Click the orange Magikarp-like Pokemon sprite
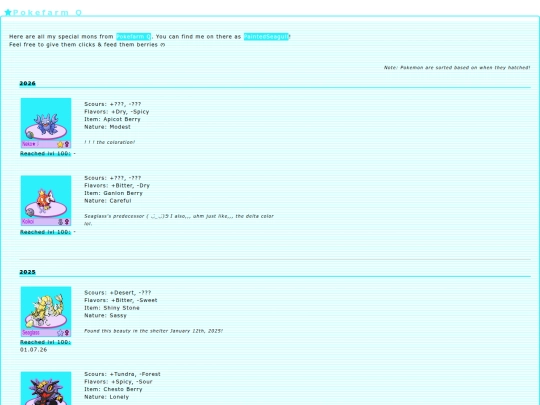The image size is (540, 405). [45, 200]
